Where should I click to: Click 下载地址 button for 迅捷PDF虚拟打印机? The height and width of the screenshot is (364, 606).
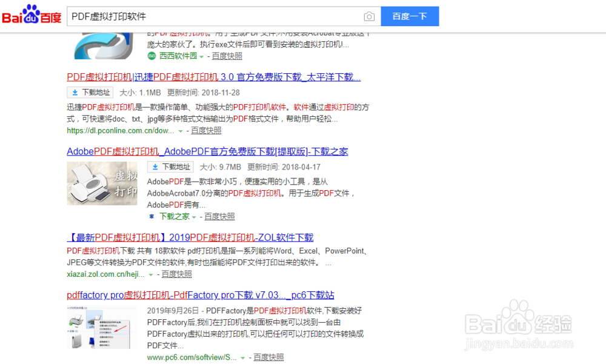[90, 93]
